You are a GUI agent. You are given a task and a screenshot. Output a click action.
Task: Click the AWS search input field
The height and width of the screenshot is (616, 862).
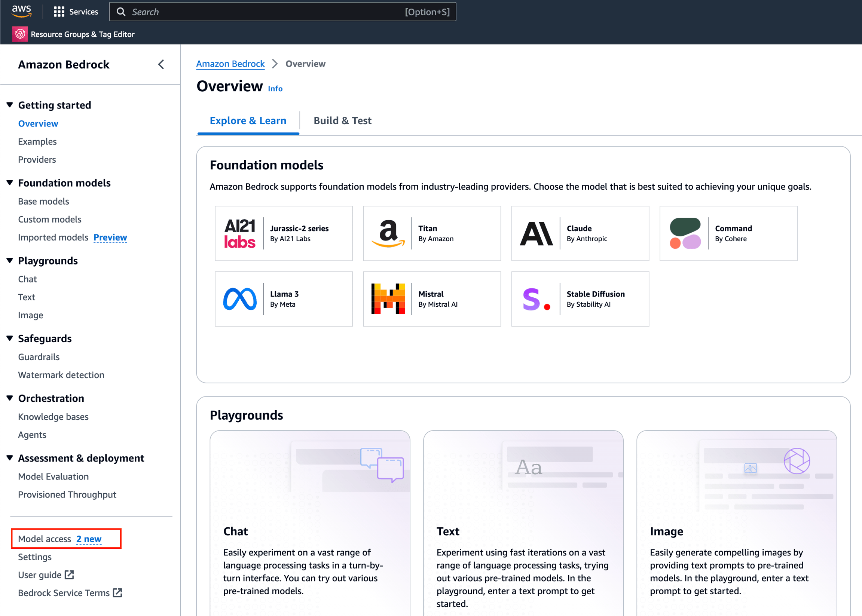pyautogui.click(x=266, y=12)
